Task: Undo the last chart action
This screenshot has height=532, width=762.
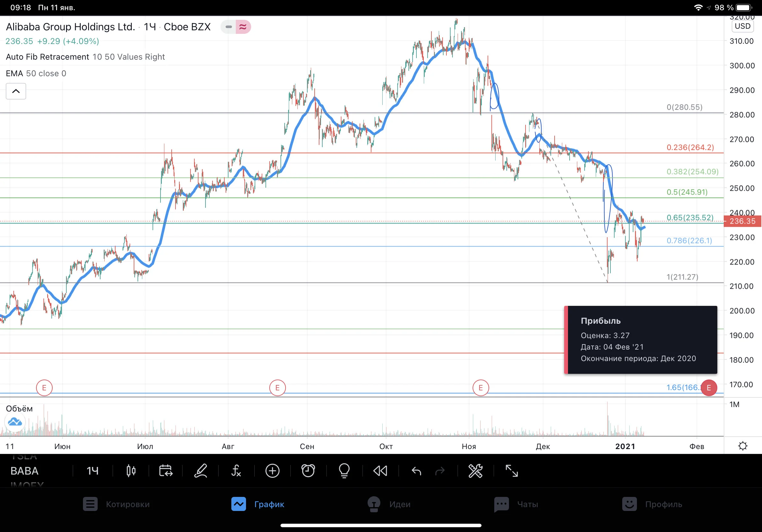Action: click(416, 471)
